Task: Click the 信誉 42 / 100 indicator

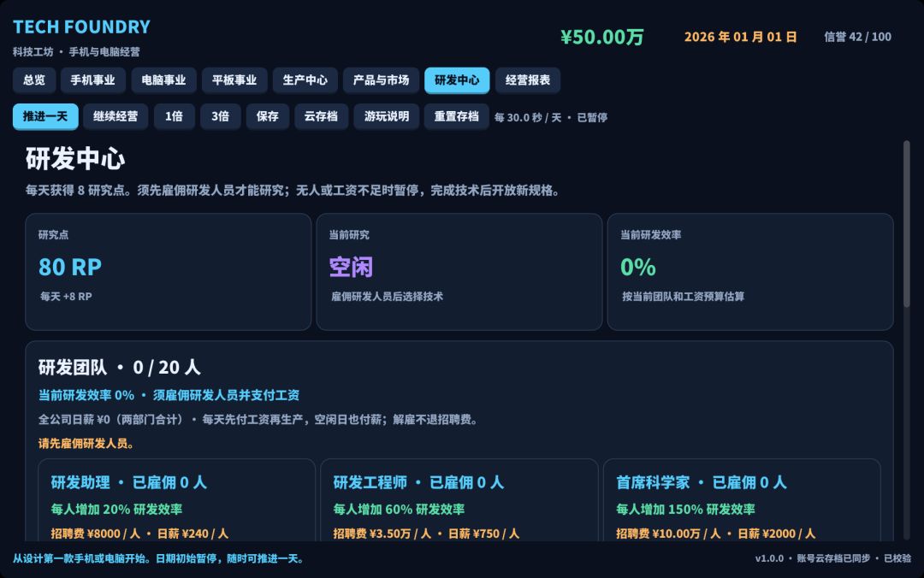Action: tap(857, 37)
